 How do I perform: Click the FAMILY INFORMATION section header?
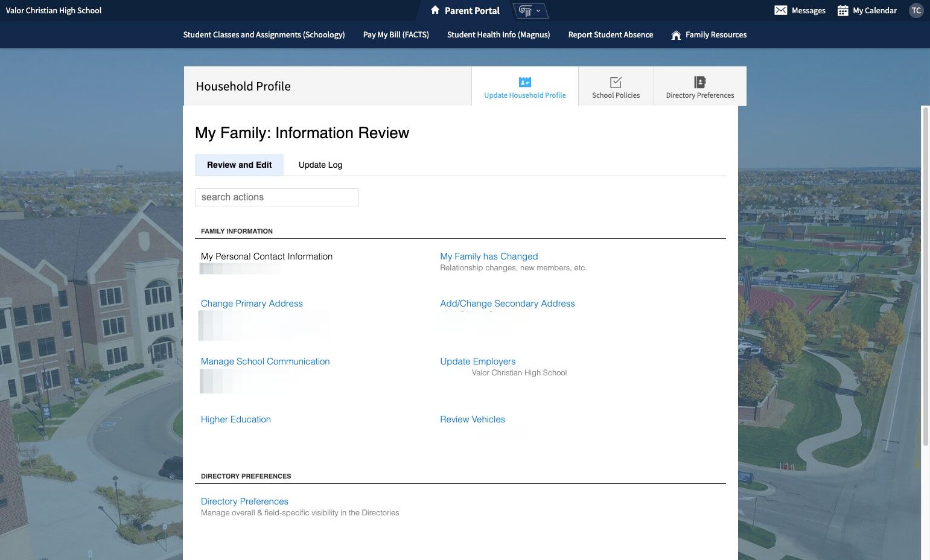(x=237, y=231)
